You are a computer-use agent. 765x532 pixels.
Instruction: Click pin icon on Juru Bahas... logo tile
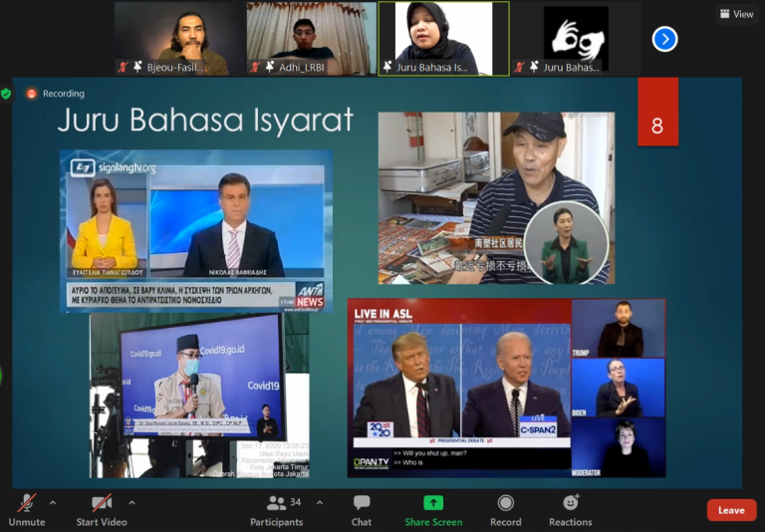point(534,67)
